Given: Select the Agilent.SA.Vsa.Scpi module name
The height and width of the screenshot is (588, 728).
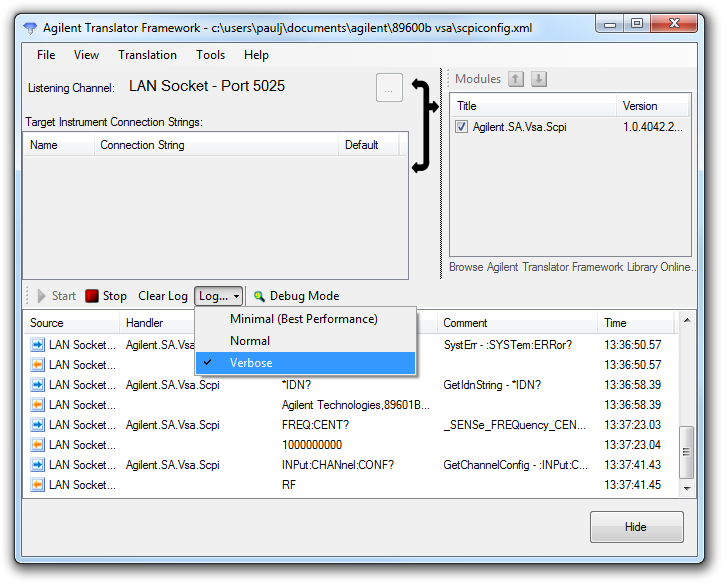Looking at the screenshot, I should [x=520, y=127].
